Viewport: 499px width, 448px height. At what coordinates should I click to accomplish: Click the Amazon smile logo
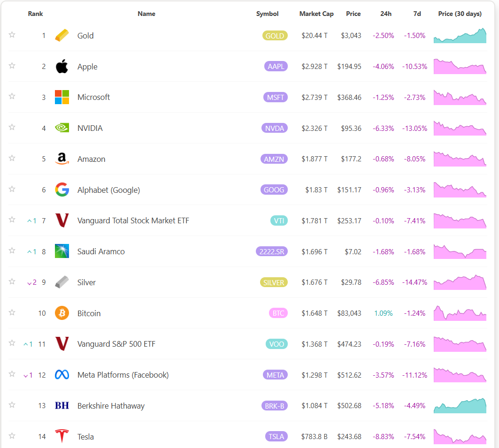coord(61,159)
